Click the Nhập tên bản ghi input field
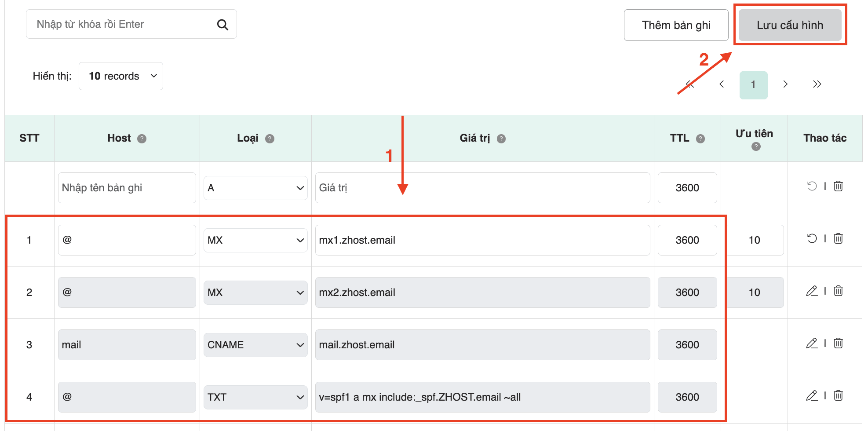This screenshot has width=868, height=431. click(127, 187)
